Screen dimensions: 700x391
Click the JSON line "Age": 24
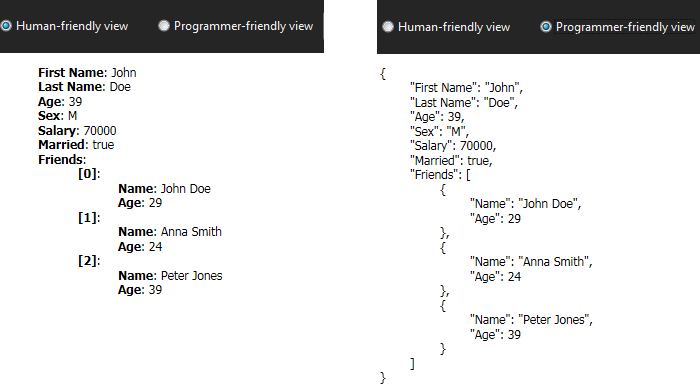click(x=495, y=276)
